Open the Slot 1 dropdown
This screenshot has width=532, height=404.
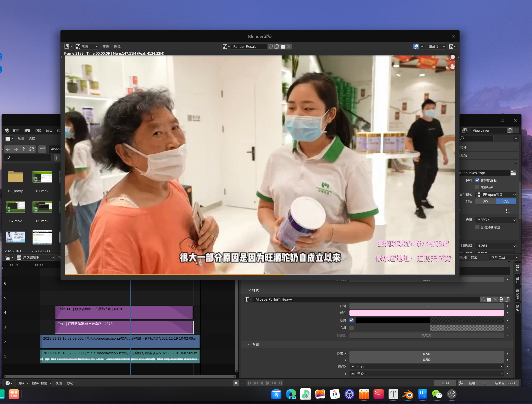(x=436, y=47)
